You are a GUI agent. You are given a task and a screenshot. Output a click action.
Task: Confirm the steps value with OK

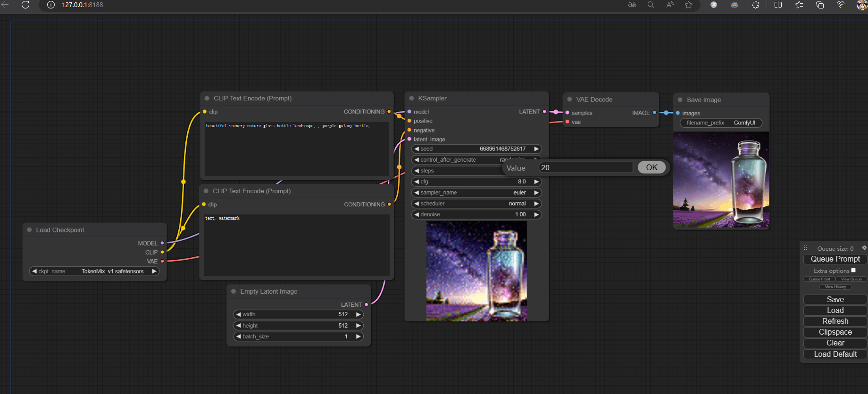[x=651, y=167]
